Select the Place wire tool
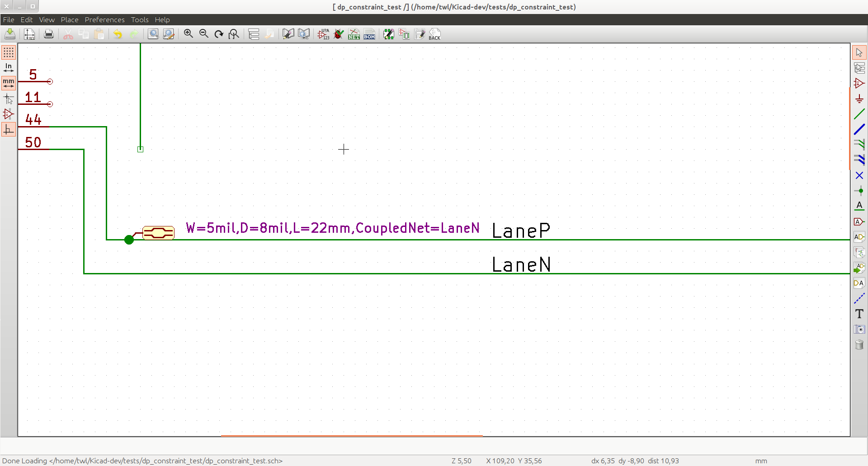Viewport: 868px width, 466px height. pos(859,114)
